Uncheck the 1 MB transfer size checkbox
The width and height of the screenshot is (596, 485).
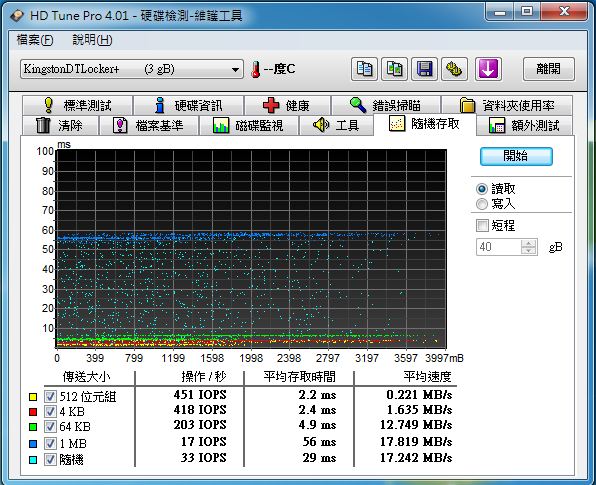pos(50,443)
